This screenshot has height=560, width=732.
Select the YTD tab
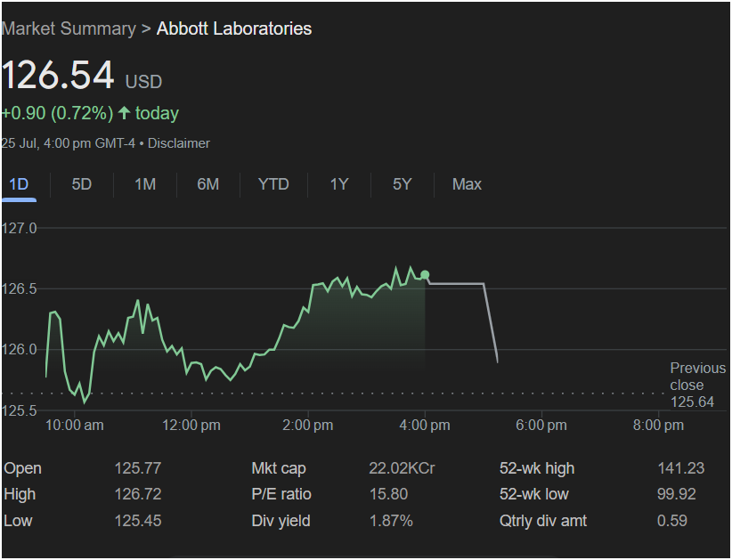coord(273,184)
